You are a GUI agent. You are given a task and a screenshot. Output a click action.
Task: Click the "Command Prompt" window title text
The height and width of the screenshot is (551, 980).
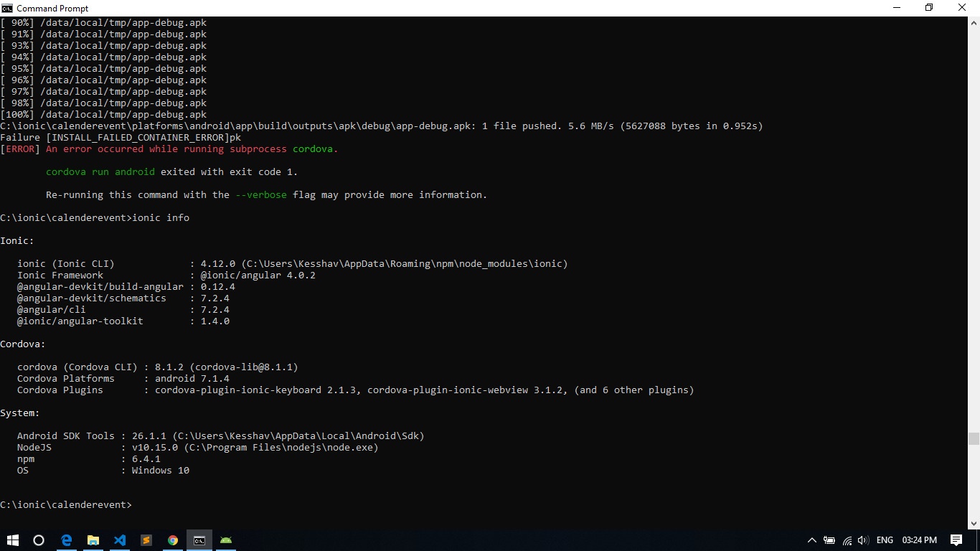pyautogui.click(x=52, y=9)
